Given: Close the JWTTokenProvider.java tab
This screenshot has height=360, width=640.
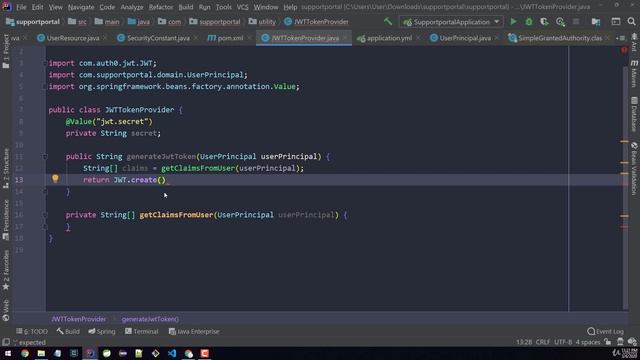Looking at the screenshot, I should tap(345, 38).
